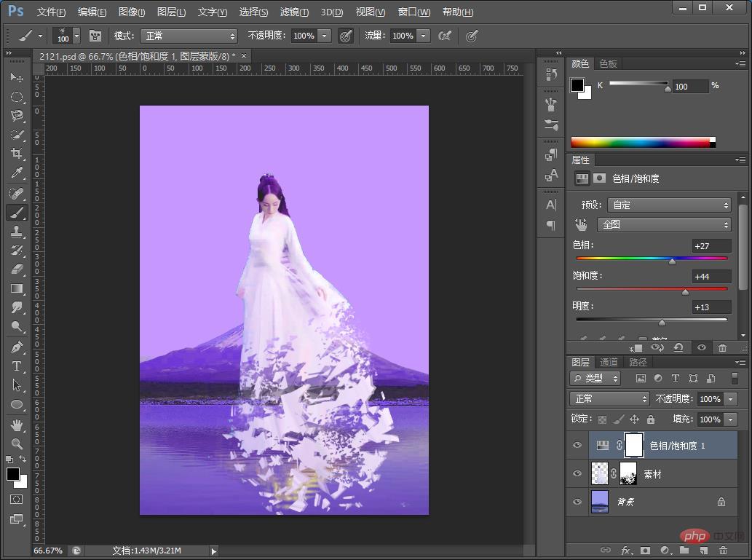Hide the 背景 layer
The height and width of the screenshot is (560, 752).
(x=577, y=502)
